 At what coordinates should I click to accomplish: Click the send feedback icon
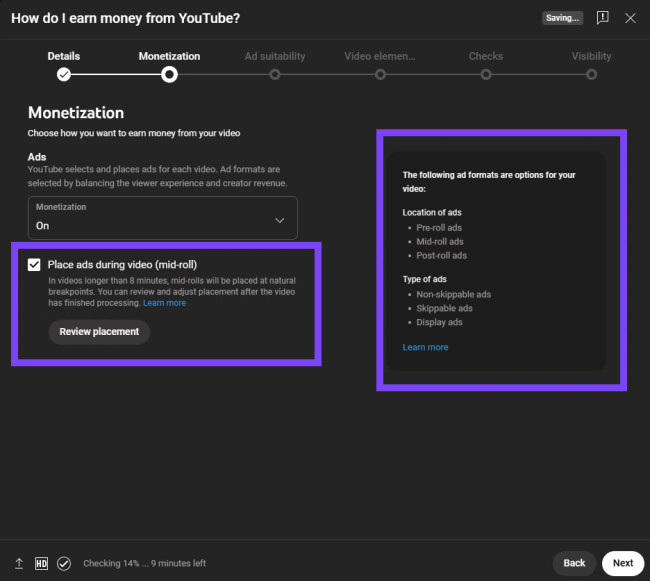pyautogui.click(x=602, y=18)
